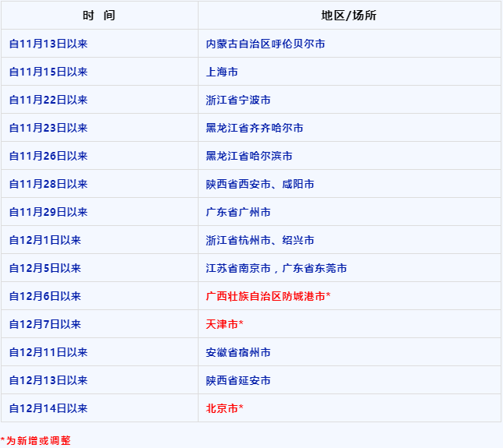Click the 上海市 cell
The height and width of the screenshot is (448, 503).
point(350,72)
